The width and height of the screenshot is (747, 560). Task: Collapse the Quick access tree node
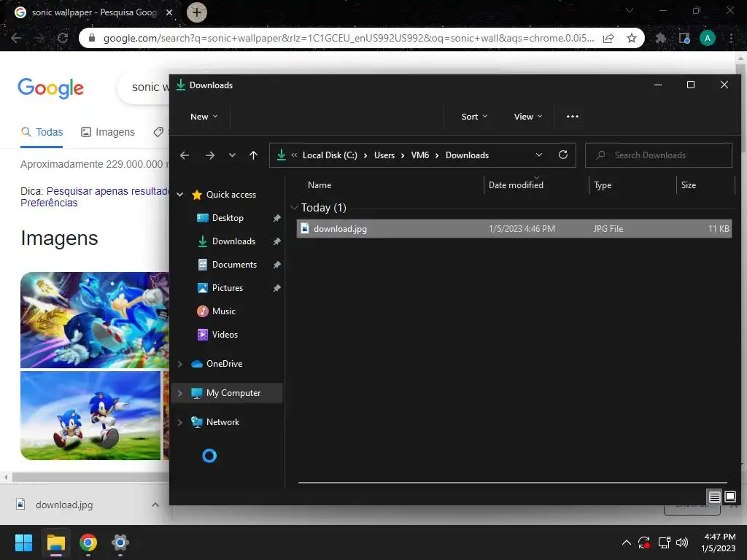180,194
